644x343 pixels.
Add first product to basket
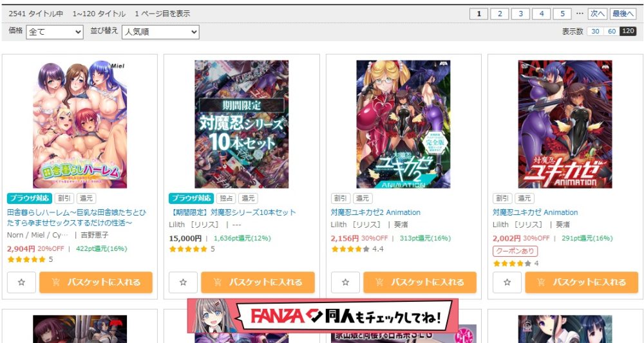[x=96, y=283]
